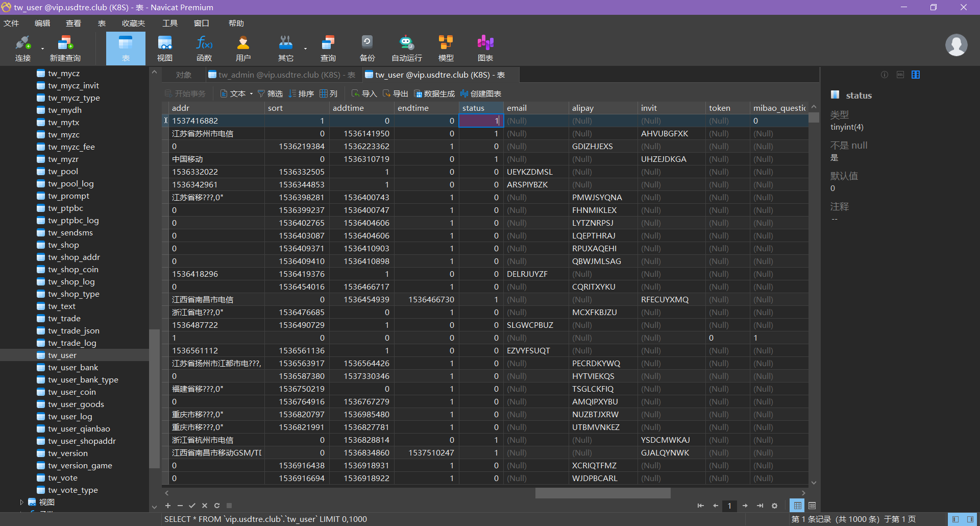Open the 视图 (View) toolbar icon
Screen dimensions: 980x526
point(165,49)
